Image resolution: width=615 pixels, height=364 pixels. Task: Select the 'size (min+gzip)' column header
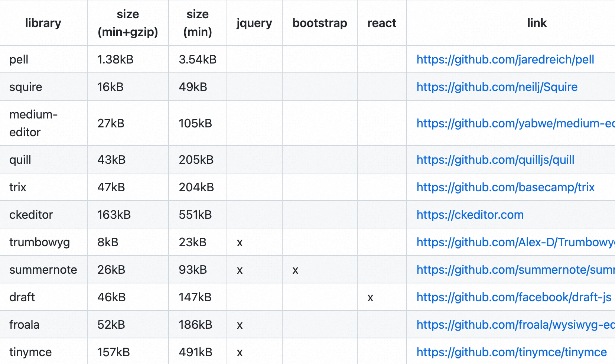tap(128, 23)
